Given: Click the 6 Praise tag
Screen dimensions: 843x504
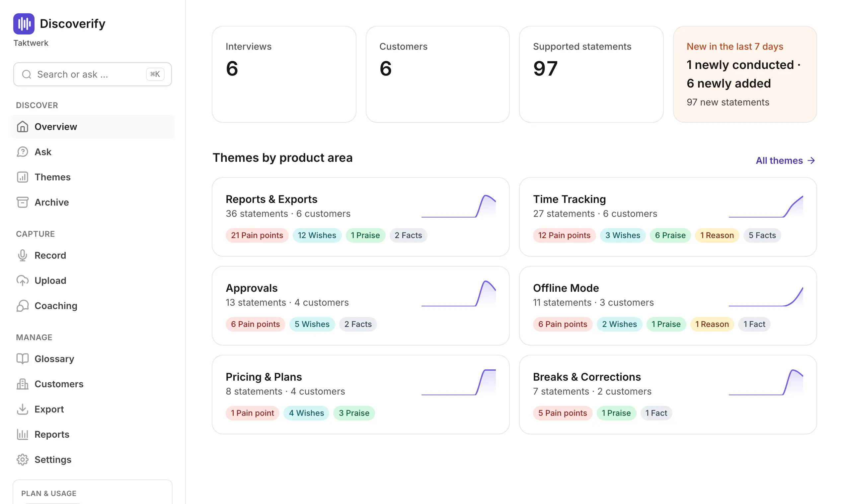Looking at the screenshot, I should point(670,235).
